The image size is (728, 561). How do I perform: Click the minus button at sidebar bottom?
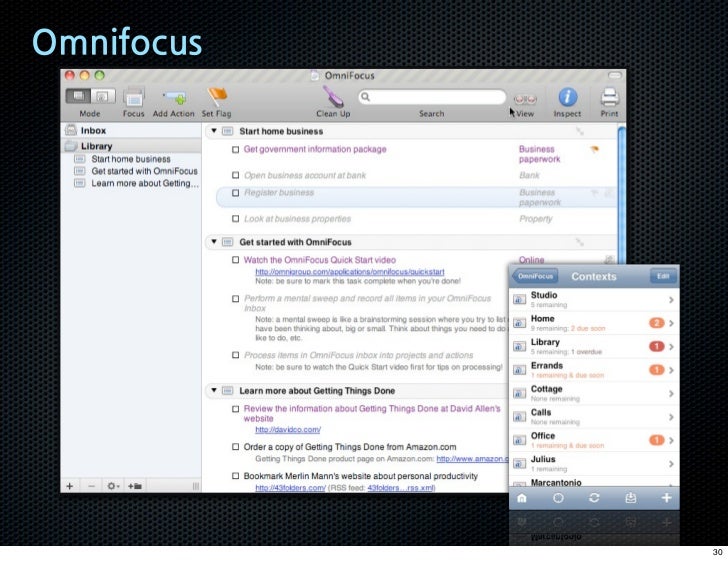[91, 486]
